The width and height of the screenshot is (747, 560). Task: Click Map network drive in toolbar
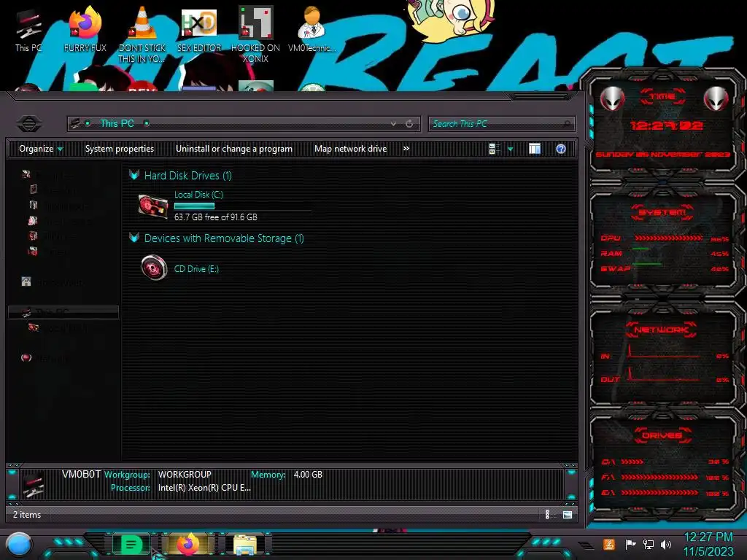coord(351,149)
